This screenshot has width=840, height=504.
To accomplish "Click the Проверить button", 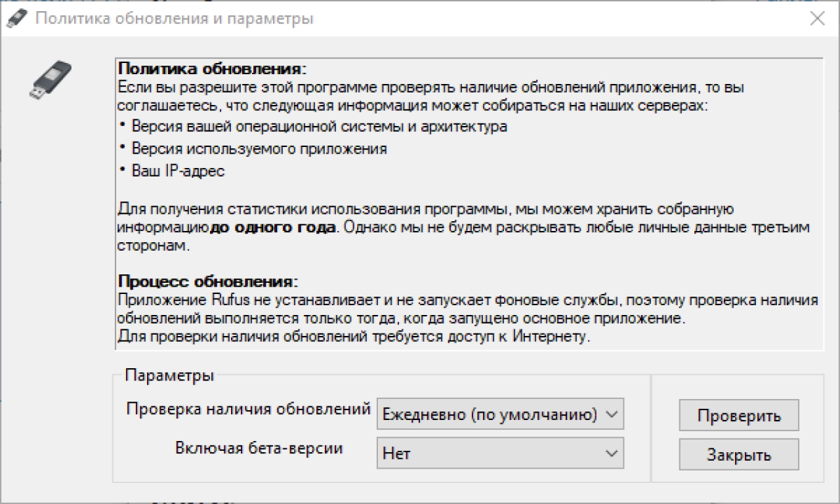I will tap(739, 415).
